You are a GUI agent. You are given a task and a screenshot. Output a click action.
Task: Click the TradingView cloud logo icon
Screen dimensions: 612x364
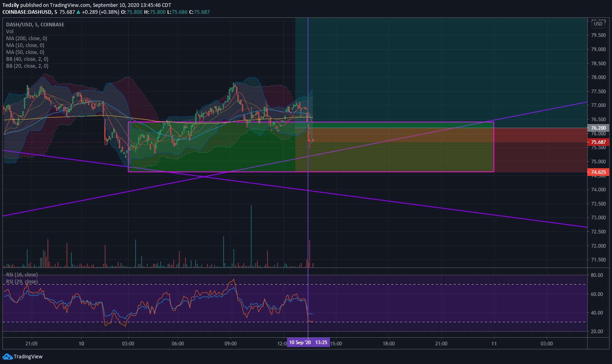pyautogui.click(x=7, y=357)
